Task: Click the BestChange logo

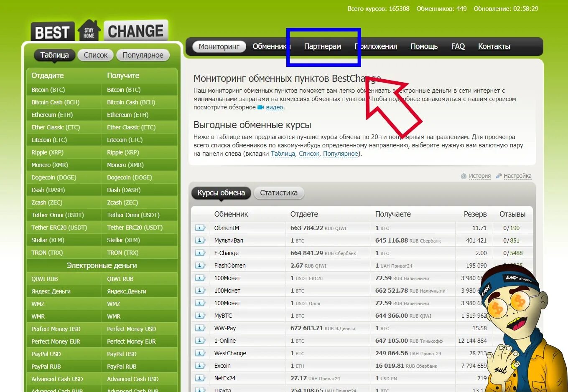Action: point(99,31)
